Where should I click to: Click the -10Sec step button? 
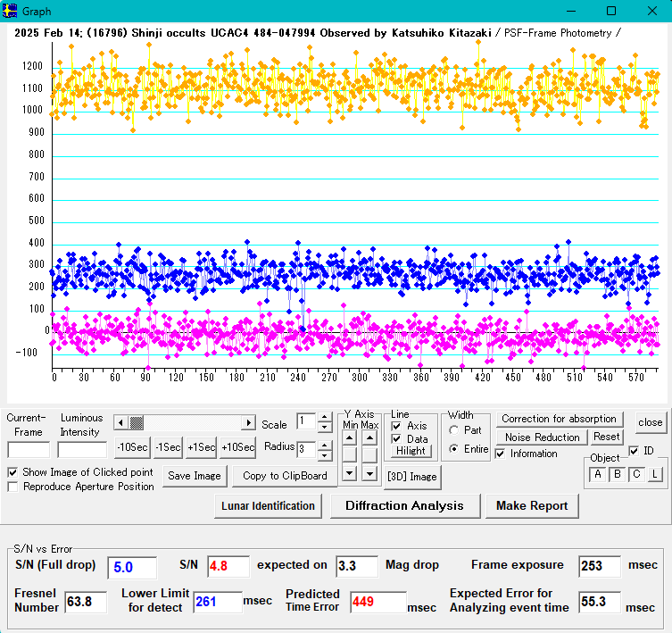pyautogui.click(x=132, y=447)
